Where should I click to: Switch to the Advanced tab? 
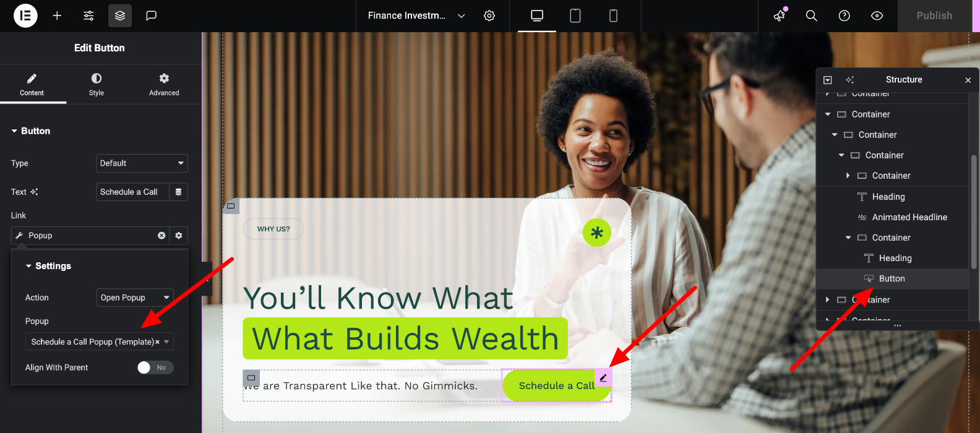tap(164, 84)
